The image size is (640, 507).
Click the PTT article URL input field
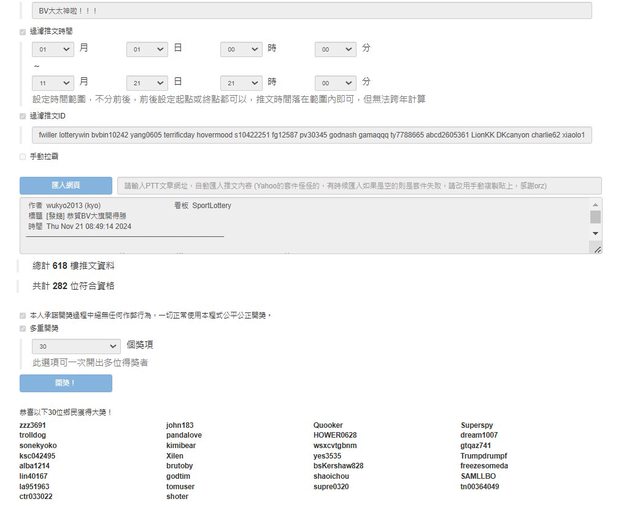[358, 185]
